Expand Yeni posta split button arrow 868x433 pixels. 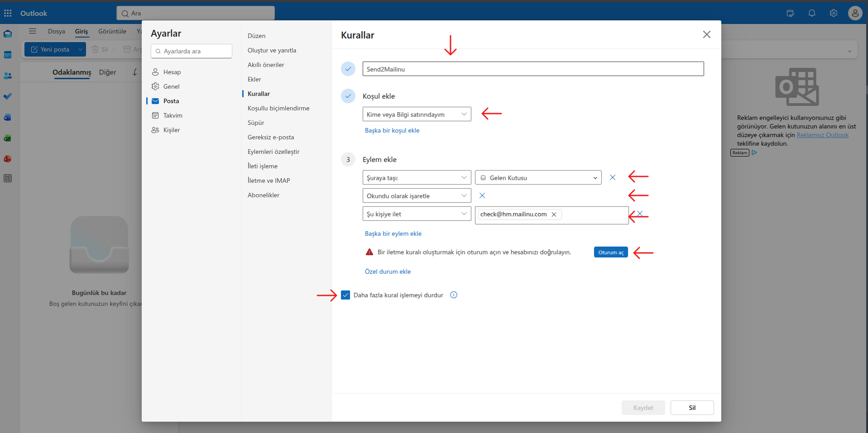[x=80, y=49]
